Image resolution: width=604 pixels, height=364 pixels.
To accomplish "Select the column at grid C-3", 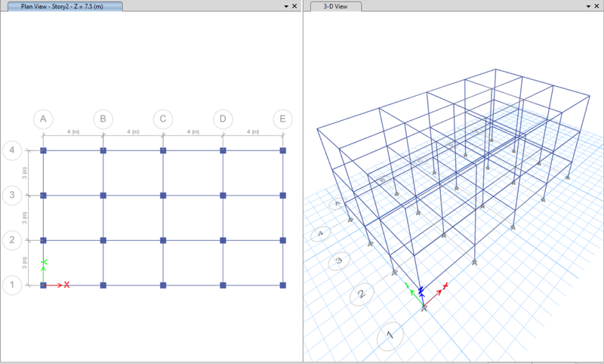I will pos(163,196).
